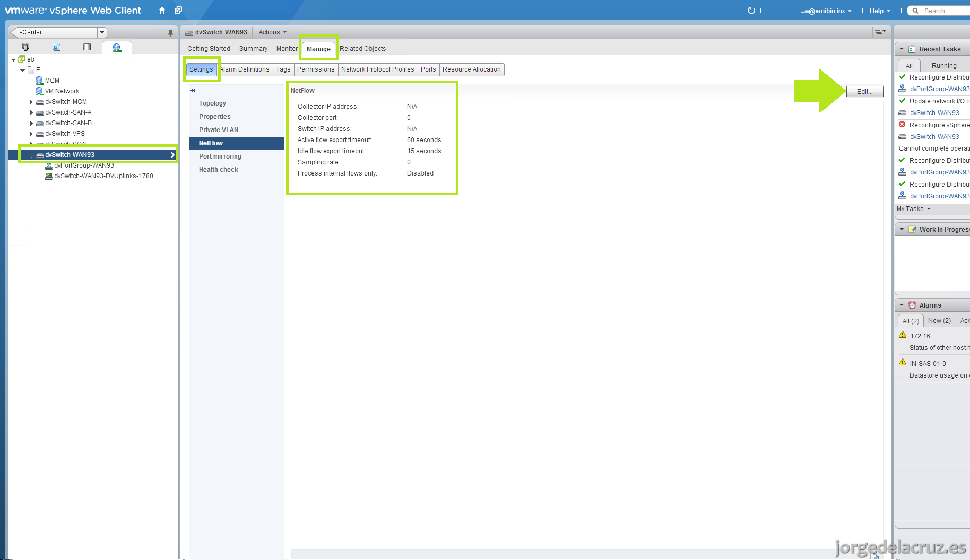
Task: Collapse the Alarms panel
Action: [x=902, y=305]
